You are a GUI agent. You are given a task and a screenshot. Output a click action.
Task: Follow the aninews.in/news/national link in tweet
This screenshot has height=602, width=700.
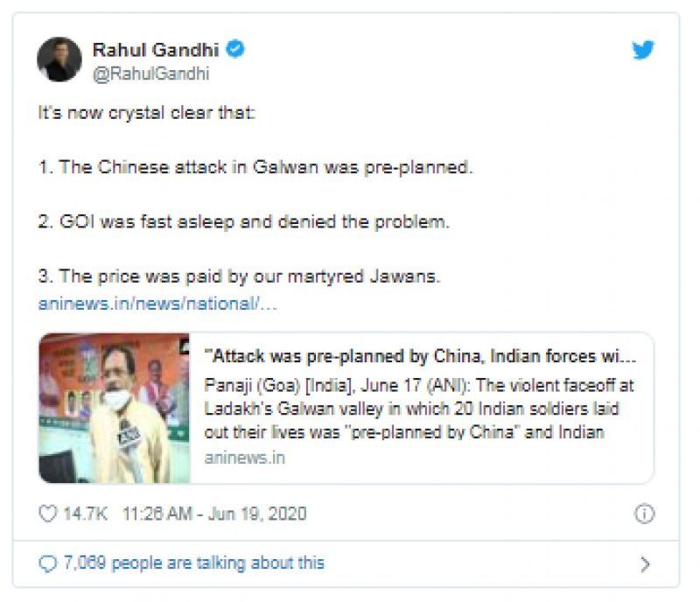pos(158,304)
